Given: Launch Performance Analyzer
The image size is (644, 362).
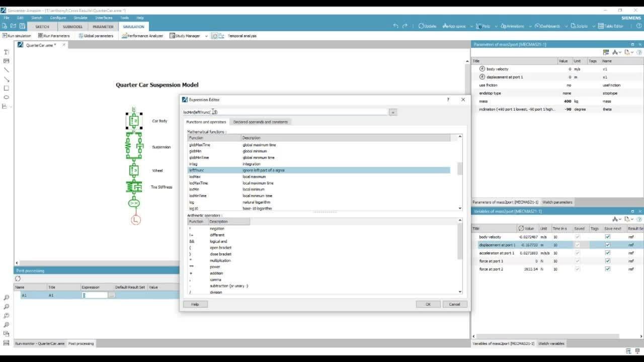Looking at the screenshot, I should click(x=142, y=36).
